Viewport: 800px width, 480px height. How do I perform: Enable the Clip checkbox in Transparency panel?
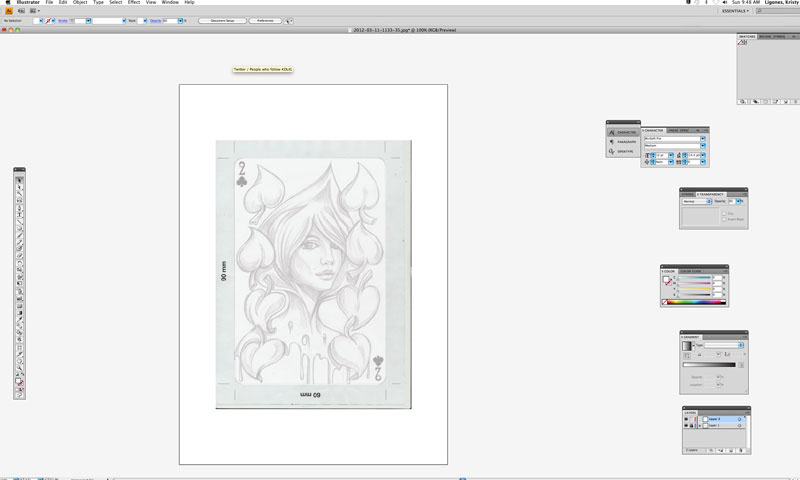click(x=724, y=213)
